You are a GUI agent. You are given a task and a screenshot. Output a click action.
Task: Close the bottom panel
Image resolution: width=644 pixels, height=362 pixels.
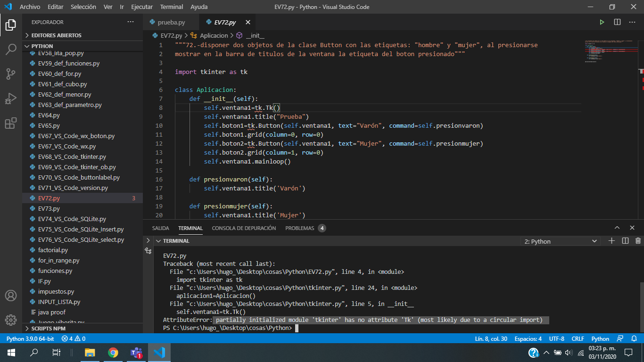[632, 228]
